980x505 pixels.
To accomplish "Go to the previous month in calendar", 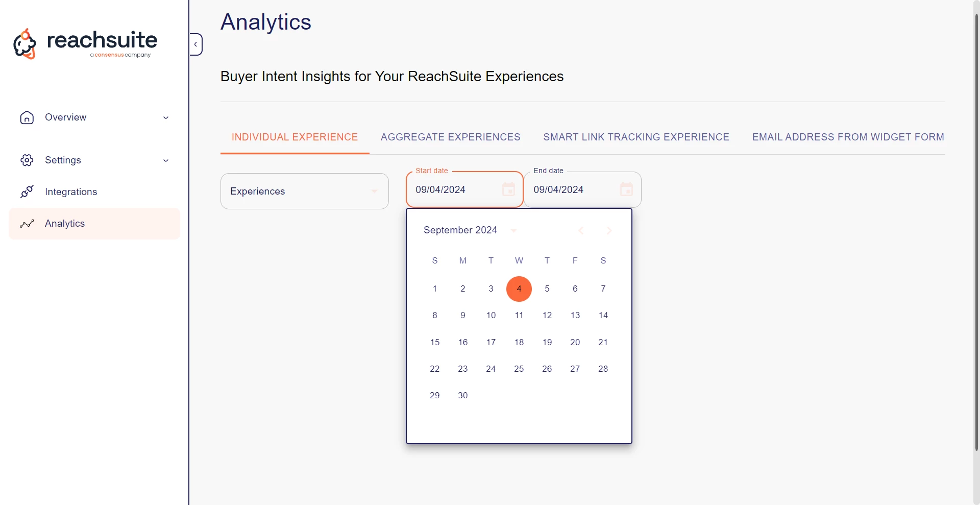I will point(581,231).
